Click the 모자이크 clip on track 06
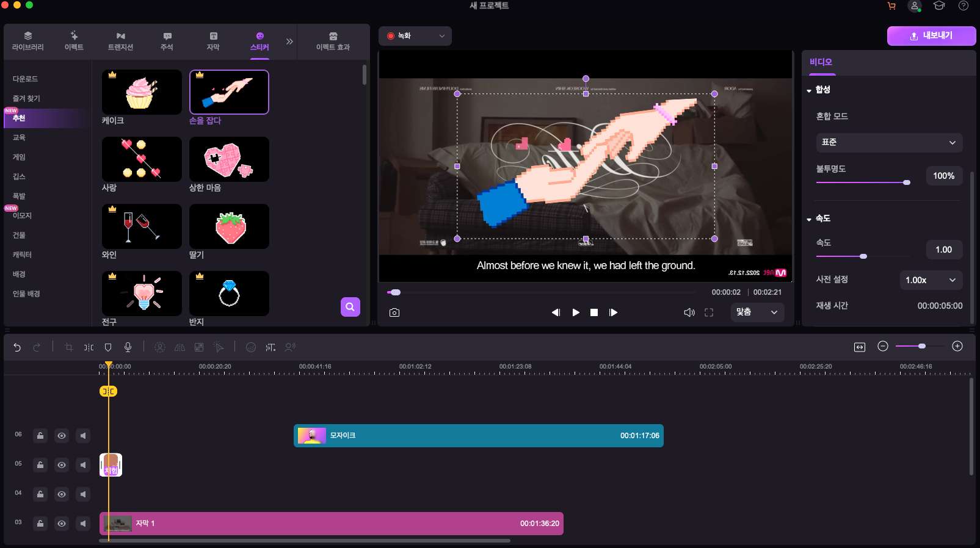980x548 pixels. tap(479, 436)
